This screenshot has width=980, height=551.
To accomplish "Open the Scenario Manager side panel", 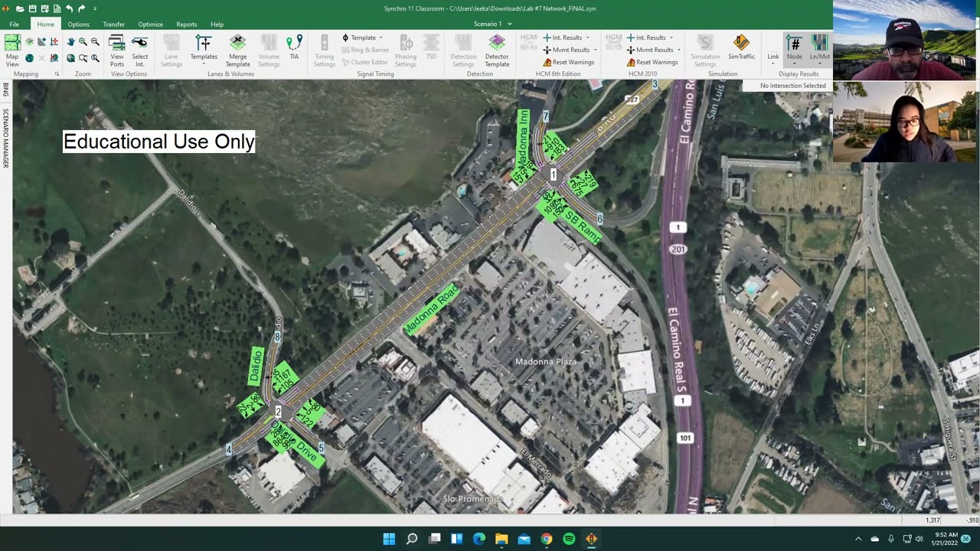I will (x=6, y=138).
